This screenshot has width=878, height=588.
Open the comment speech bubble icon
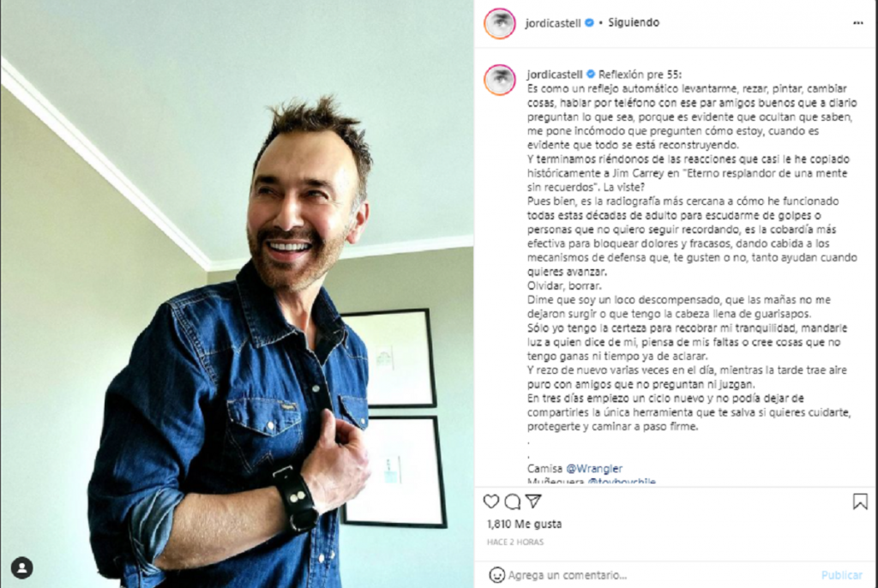click(513, 501)
